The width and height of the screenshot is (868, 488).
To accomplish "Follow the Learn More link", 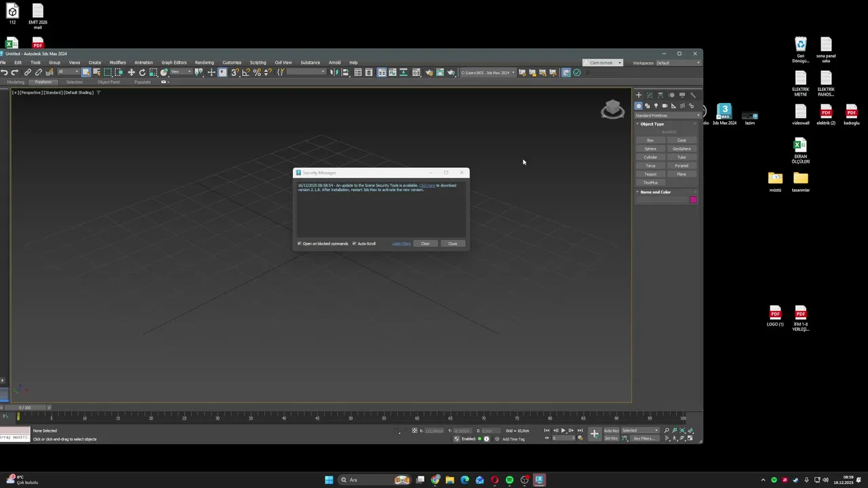I will (401, 243).
